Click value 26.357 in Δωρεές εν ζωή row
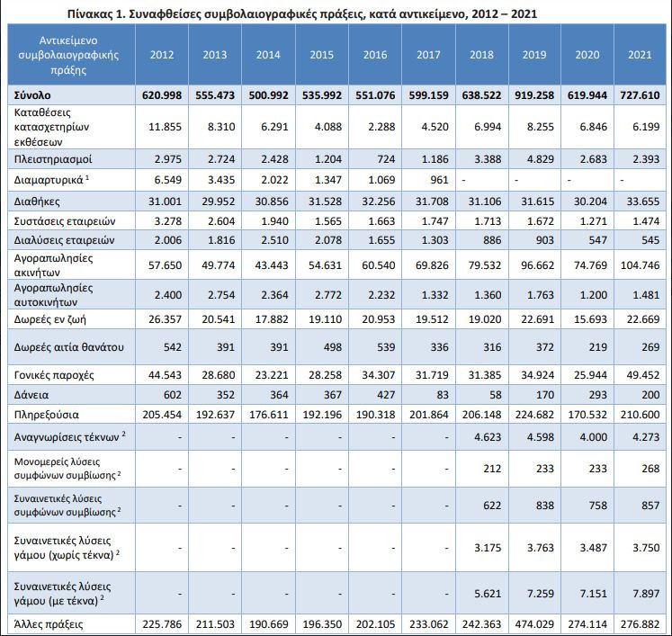Viewport: 672px width, 636px height. pyautogui.click(x=165, y=319)
